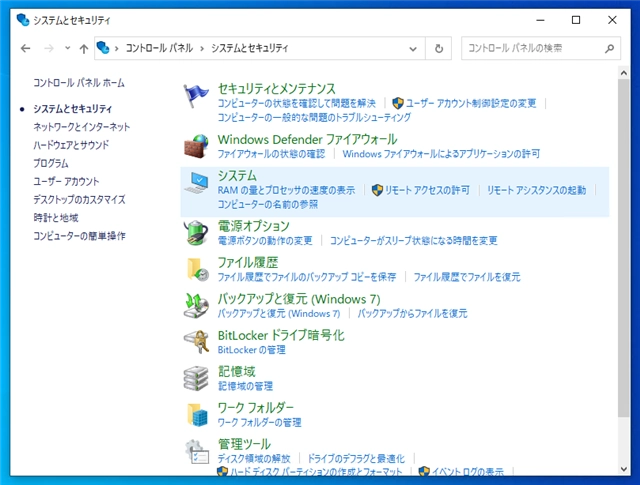Click コントロール パネル in the breadcrumb
The image size is (640, 485).
pyautogui.click(x=159, y=48)
